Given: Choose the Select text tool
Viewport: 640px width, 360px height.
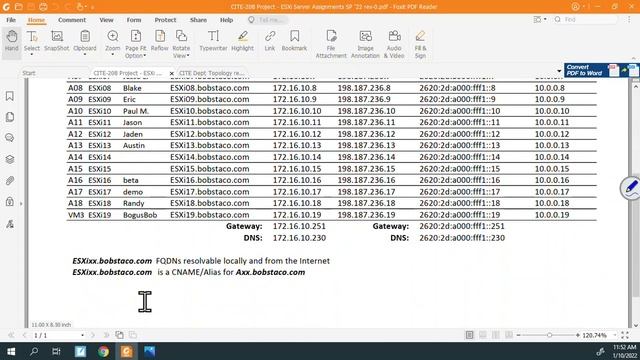Looking at the screenshot, I should pyautogui.click(x=32, y=40).
